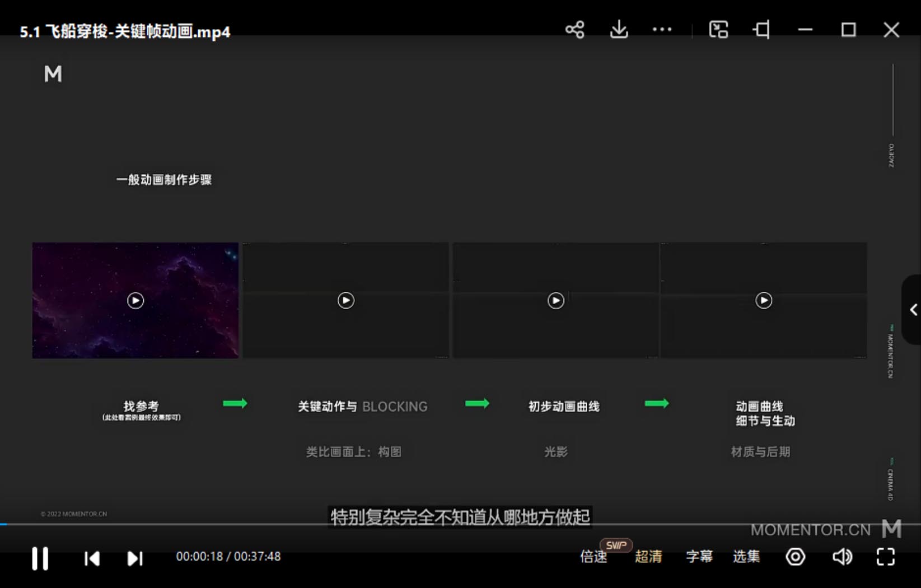Viewport: 921px width, 588px height.
Task: Skip to the next video
Action: 135,558
